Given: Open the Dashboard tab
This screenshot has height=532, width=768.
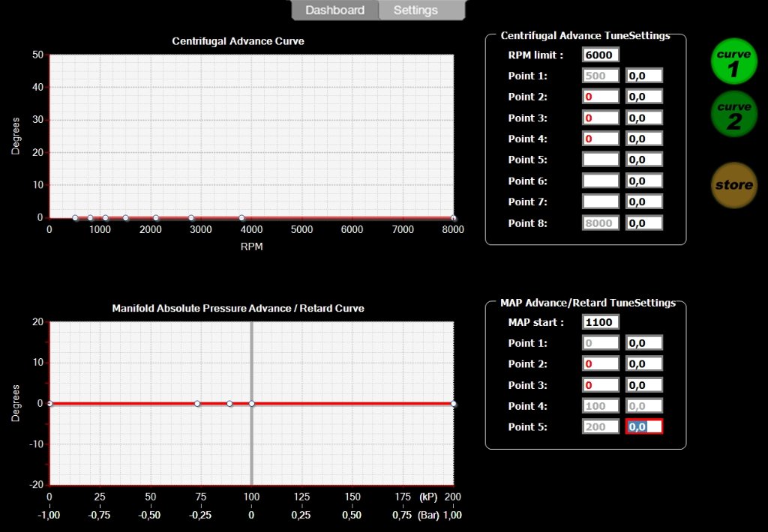Looking at the screenshot, I should point(334,10).
